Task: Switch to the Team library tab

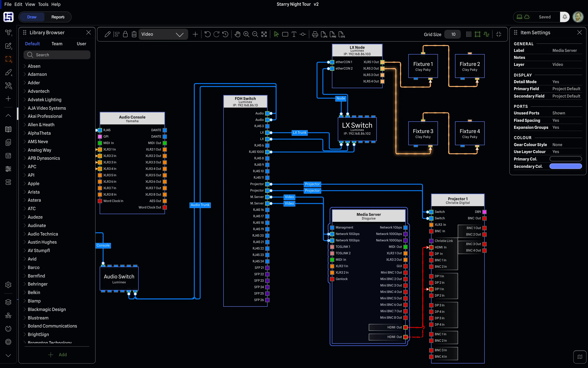Action: (57, 44)
